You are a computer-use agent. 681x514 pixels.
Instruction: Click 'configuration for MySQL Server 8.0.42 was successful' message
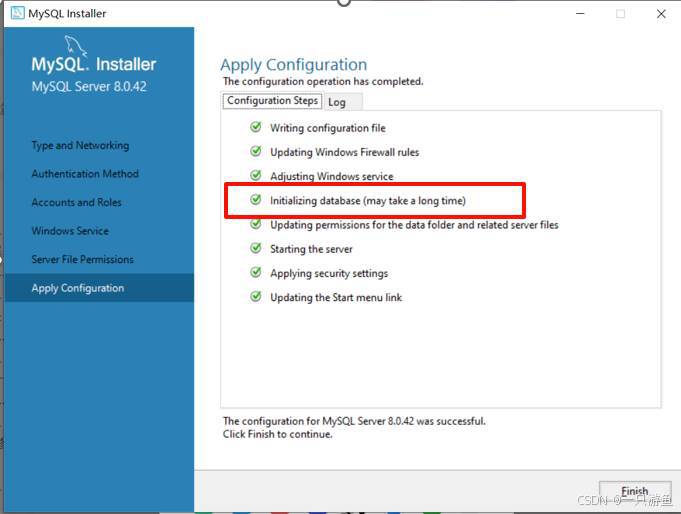tap(354, 421)
